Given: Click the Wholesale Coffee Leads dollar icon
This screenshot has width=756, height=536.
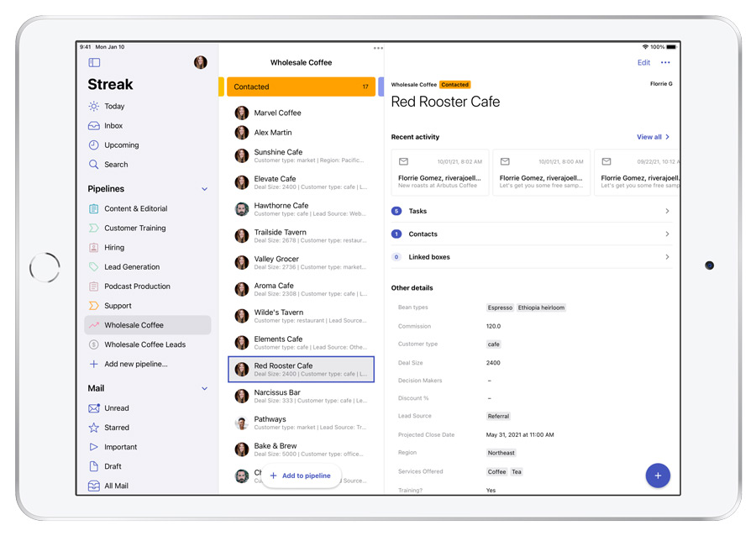Looking at the screenshot, I should (x=93, y=344).
